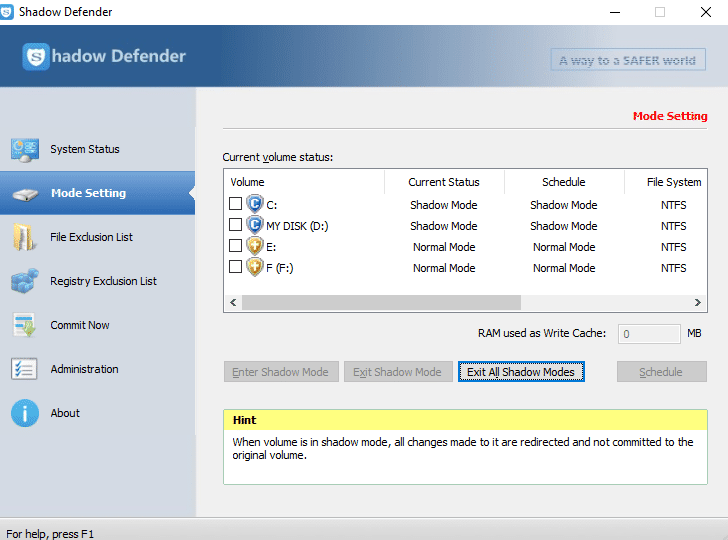This screenshot has height=540, width=728.
Task: Click the Administration checklist icon
Action: tap(24, 369)
